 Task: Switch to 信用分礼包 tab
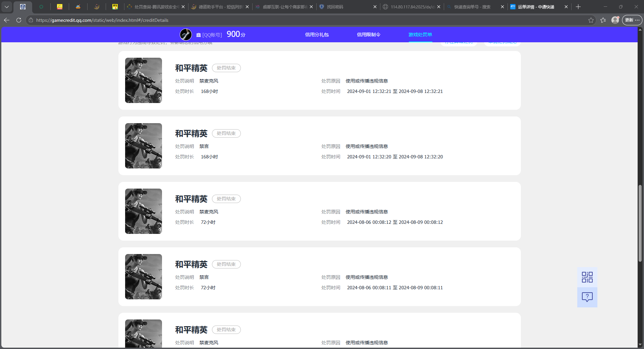[317, 35]
